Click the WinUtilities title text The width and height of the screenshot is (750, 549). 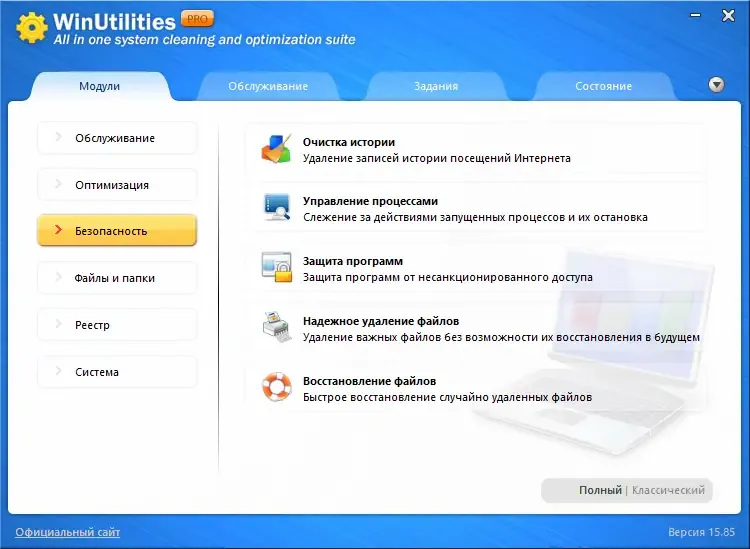114,22
